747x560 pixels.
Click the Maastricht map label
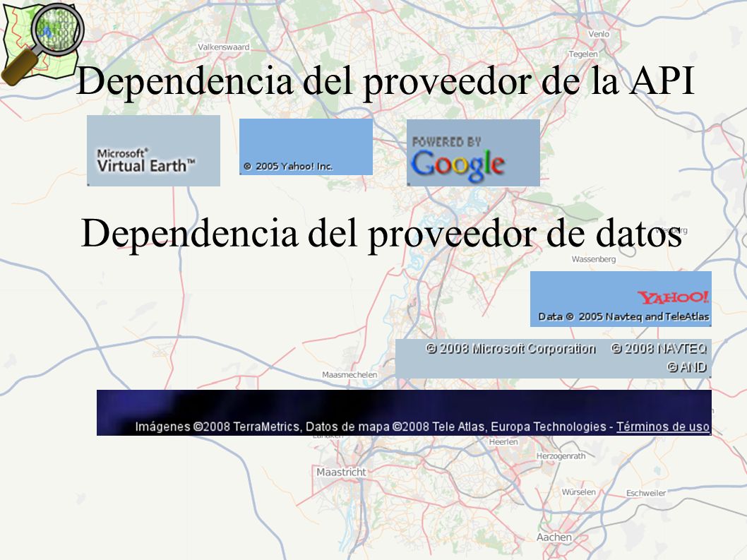(x=342, y=472)
